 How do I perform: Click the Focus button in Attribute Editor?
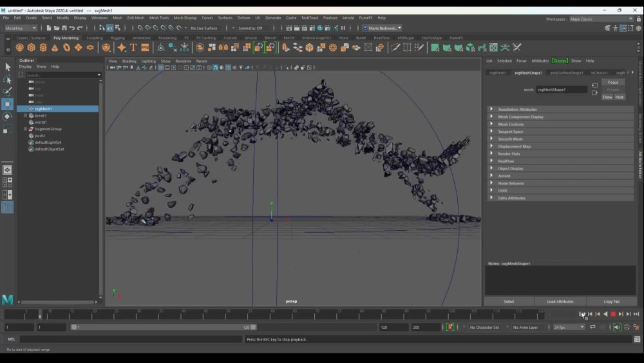click(613, 83)
